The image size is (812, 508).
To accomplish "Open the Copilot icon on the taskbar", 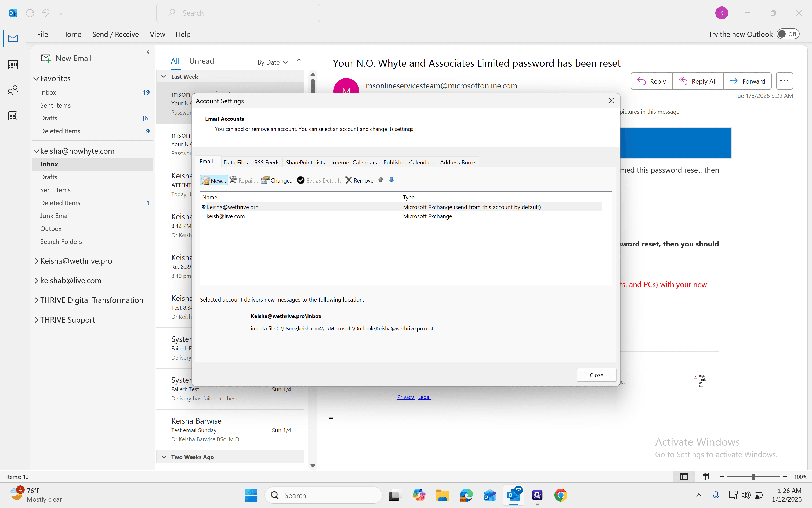I will (419, 495).
